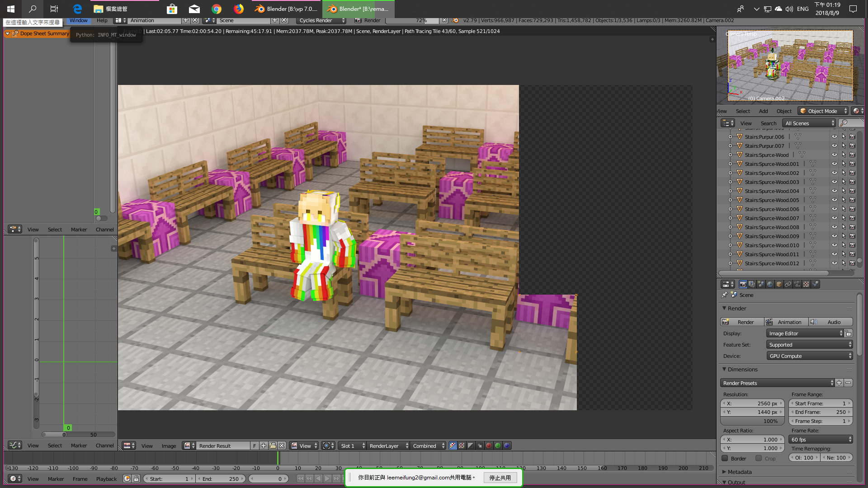Remove the selected render preset
The image size is (868, 488).
[848, 383]
